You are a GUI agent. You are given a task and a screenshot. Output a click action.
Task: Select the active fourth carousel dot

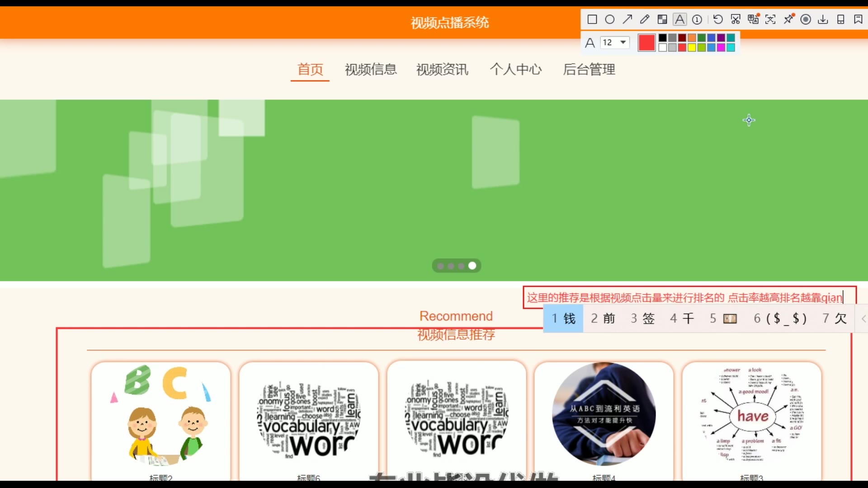click(x=472, y=266)
